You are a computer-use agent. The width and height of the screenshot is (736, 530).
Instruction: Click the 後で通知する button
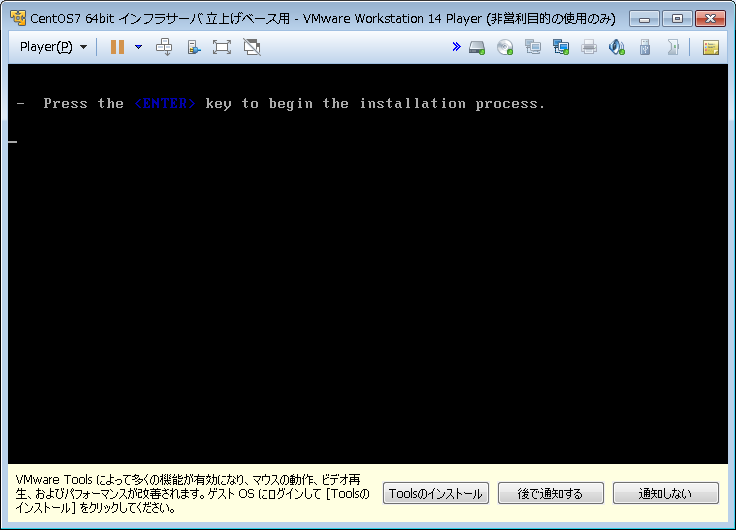[551, 493]
